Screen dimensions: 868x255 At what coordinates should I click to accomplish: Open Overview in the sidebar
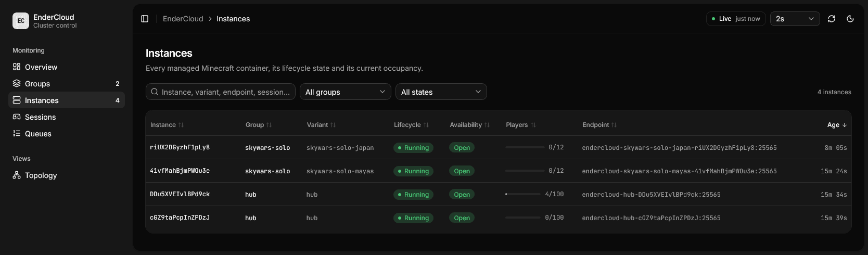[x=67, y=67]
